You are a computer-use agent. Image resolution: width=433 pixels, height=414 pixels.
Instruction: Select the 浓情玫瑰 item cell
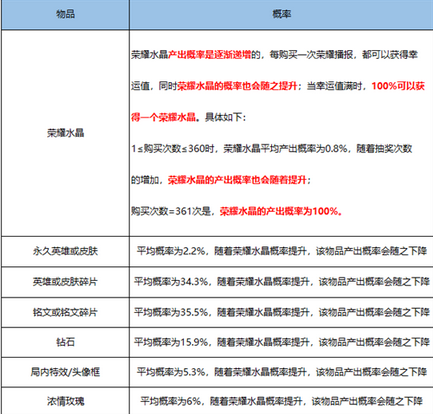coord(65,401)
